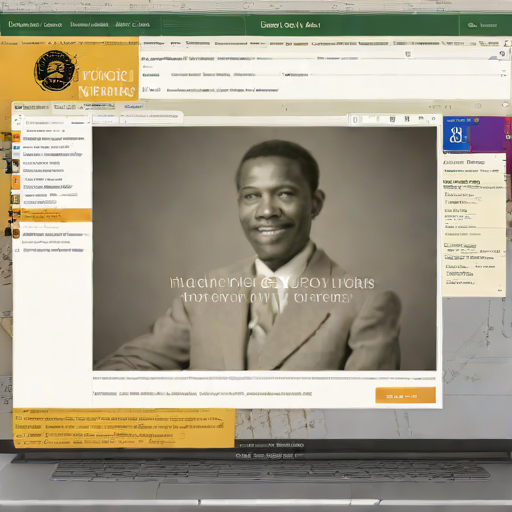Select the highlighted orange row in the sidebar

[56, 215]
